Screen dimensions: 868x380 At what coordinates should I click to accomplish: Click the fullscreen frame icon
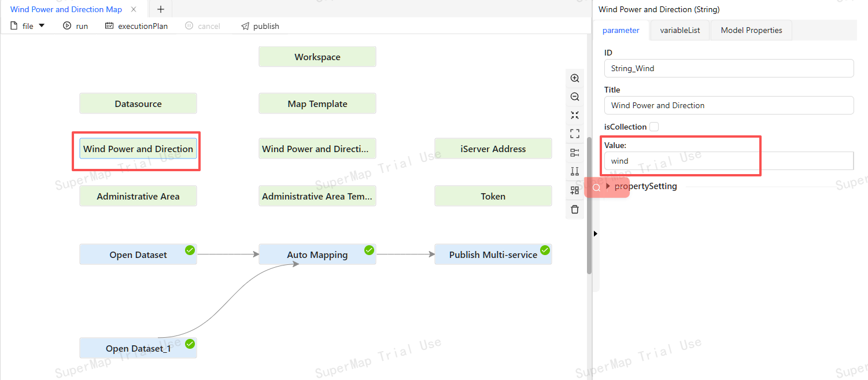574,134
